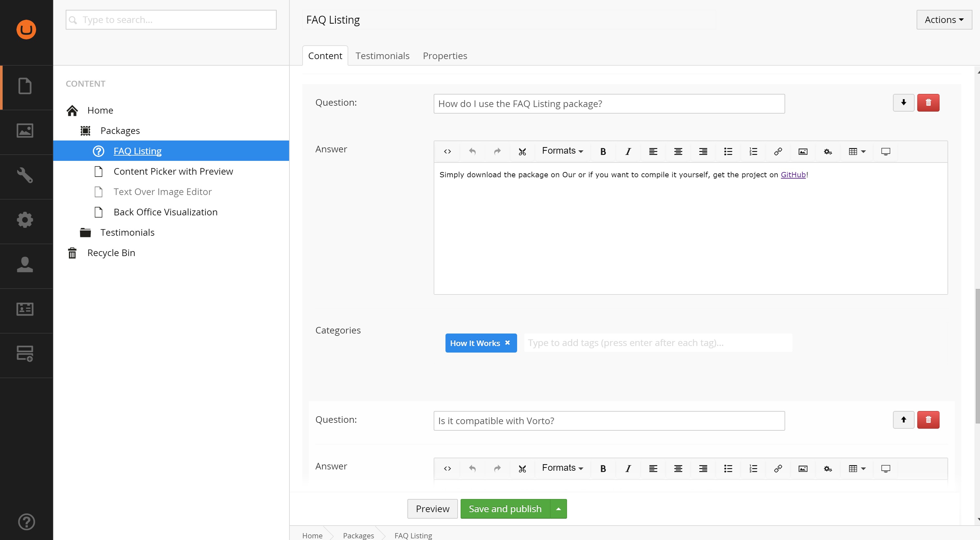Open the Users section in sidebar
The height and width of the screenshot is (540, 980).
tap(25, 265)
